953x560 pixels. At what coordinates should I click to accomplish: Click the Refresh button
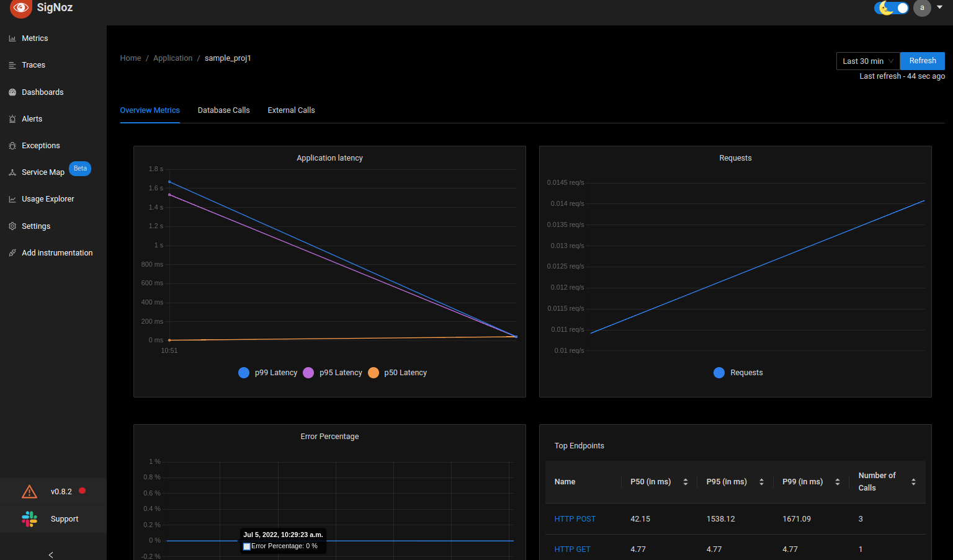tap(922, 61)
